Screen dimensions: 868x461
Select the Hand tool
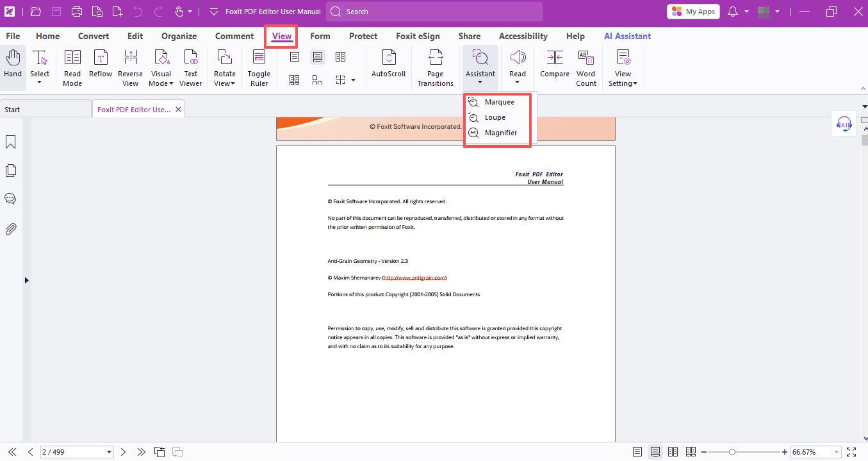pos(13,66)
